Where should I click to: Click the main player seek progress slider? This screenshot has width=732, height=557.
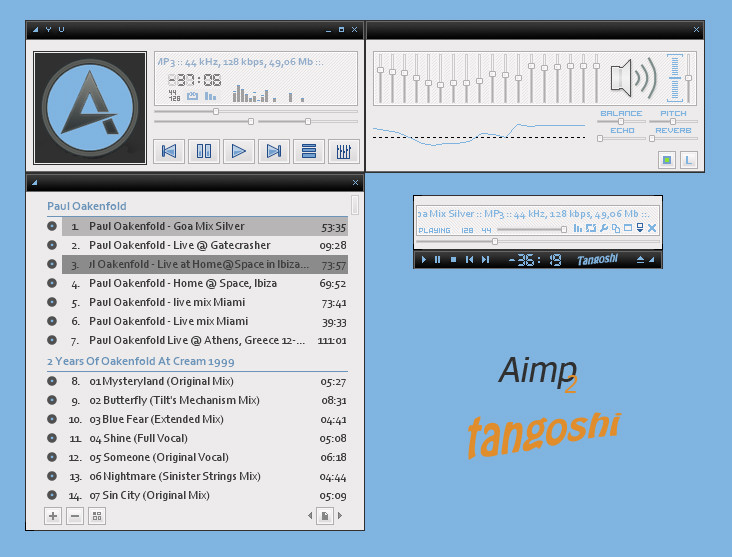[256, 112]
